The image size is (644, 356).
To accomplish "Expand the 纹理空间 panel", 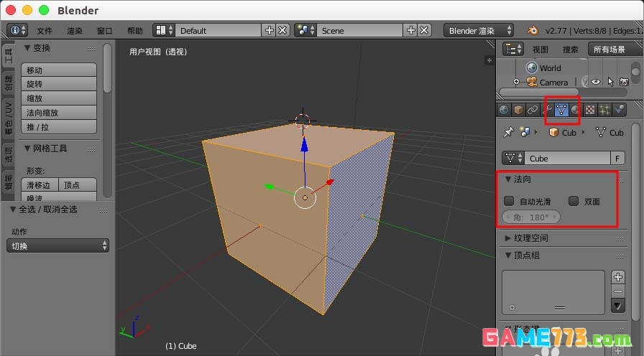I will [x=508, y=238].
